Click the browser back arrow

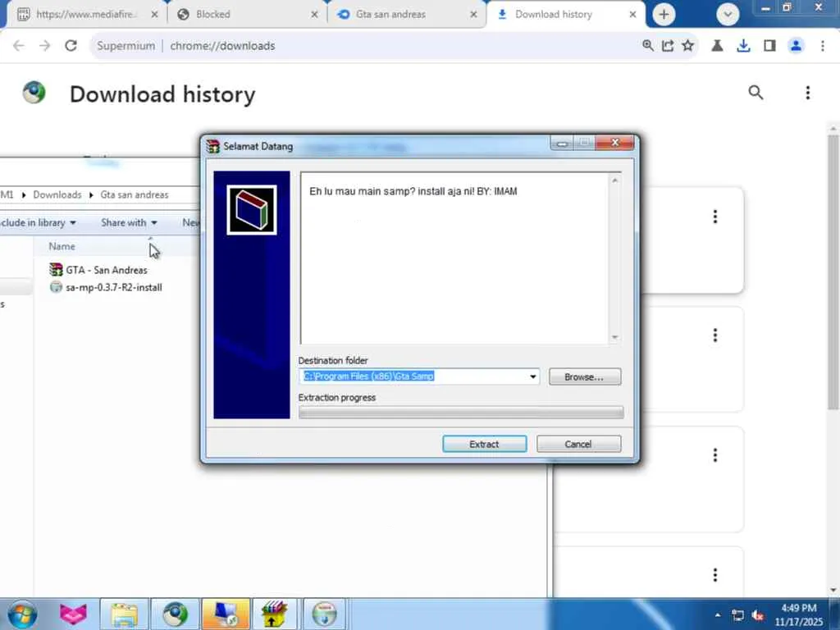point(19,46)
